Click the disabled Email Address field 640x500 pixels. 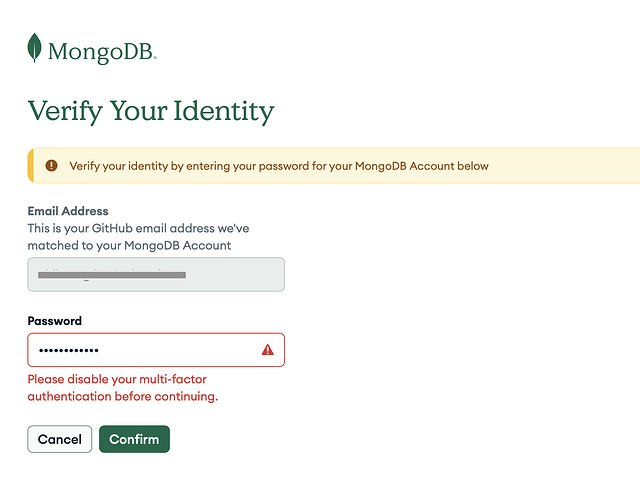pyautogui.click(x=156, y=274)
